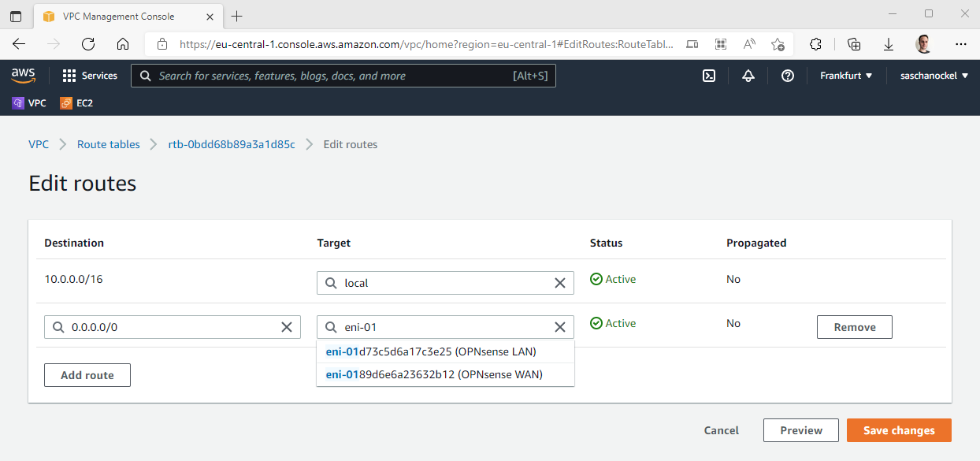Open the notifications bell
980x461 pixels.
pos(748,76)
